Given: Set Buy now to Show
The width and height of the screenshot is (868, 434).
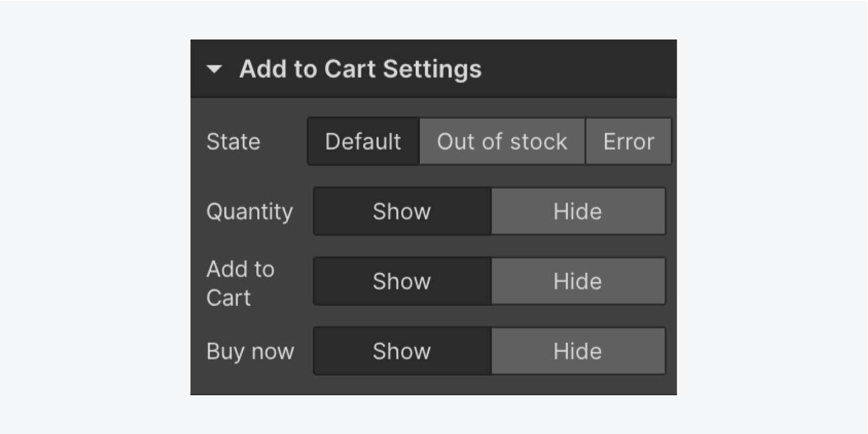Looking at the screenshot, I should [402, 351].
